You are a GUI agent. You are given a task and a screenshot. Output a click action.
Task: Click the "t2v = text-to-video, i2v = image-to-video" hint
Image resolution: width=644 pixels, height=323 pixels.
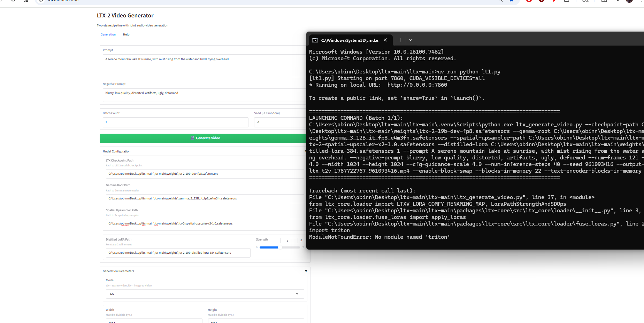(x=129, y=286)
